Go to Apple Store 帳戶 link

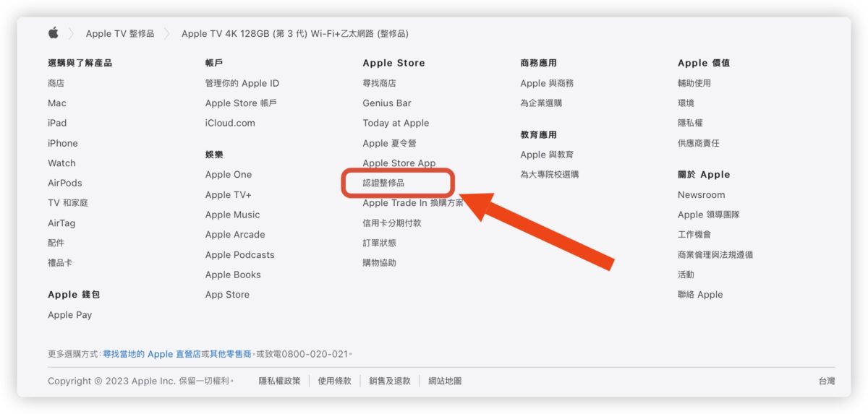coord(241,103)
